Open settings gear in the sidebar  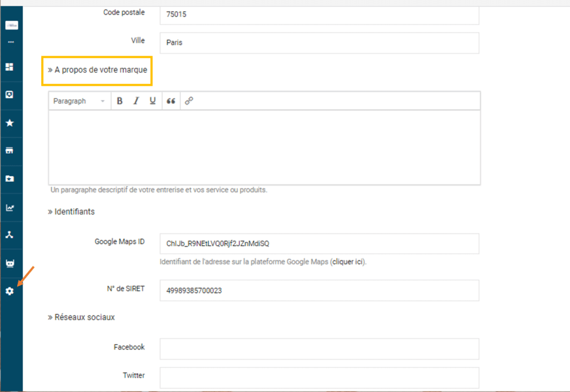[x=9, y=291]
